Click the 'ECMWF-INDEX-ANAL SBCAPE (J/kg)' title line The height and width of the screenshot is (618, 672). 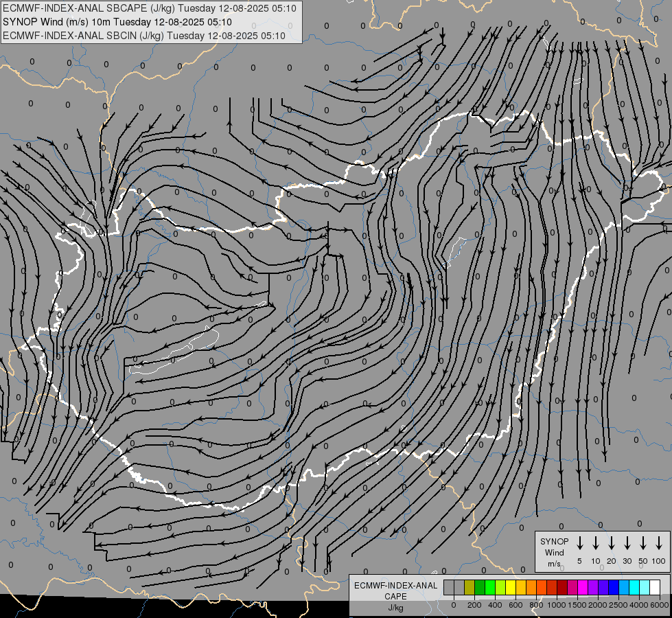149,8
